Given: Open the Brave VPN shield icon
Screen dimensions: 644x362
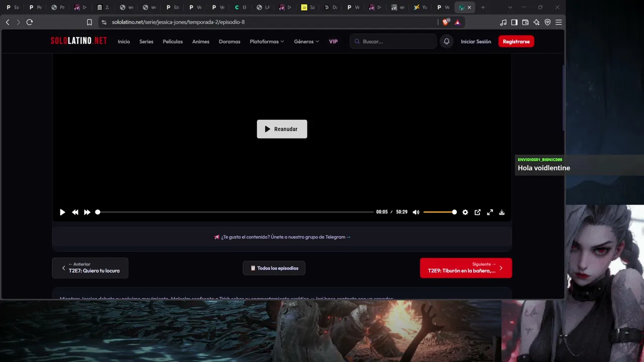Looking at the screenshot, I should (x=547, y=22).
